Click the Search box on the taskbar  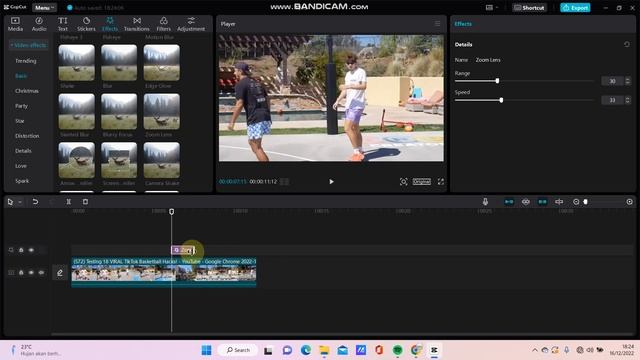pyautogui.click(x=238, y=350)
